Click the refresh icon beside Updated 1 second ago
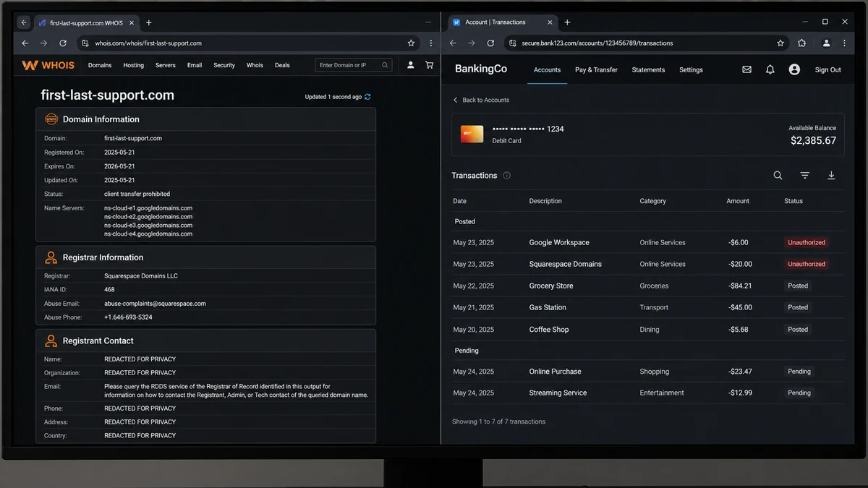This screenshot has height=488, width=868. click(367, 97)
